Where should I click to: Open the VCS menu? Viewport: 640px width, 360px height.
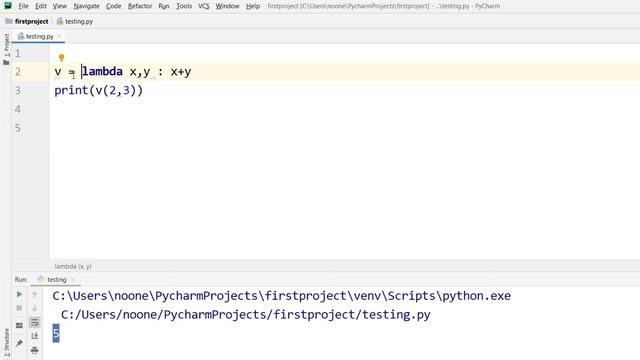point(204,6)
